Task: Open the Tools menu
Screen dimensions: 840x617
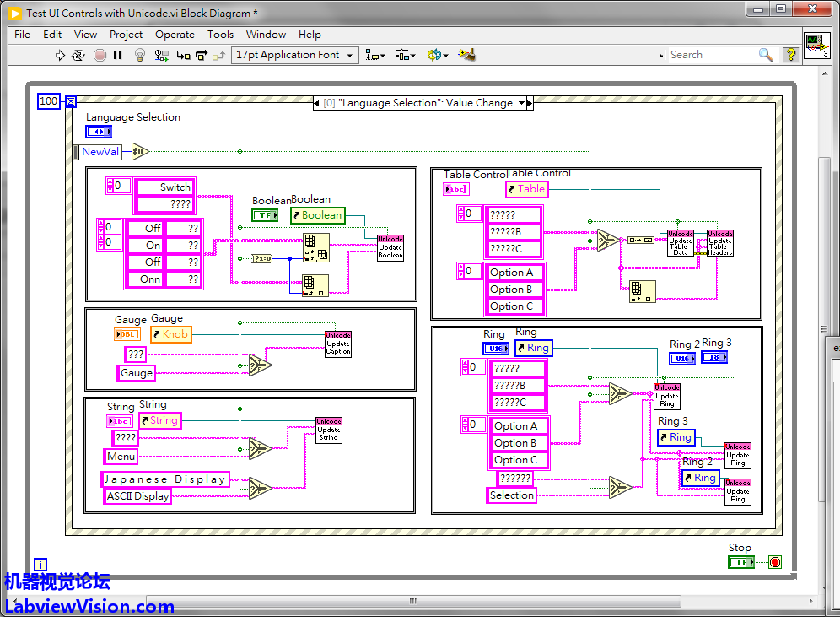Action: tap(220, 35)
